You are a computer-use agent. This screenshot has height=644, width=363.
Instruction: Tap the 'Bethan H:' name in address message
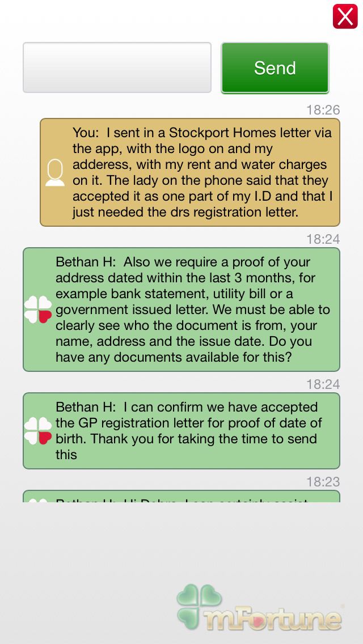[x=86, y=262]
